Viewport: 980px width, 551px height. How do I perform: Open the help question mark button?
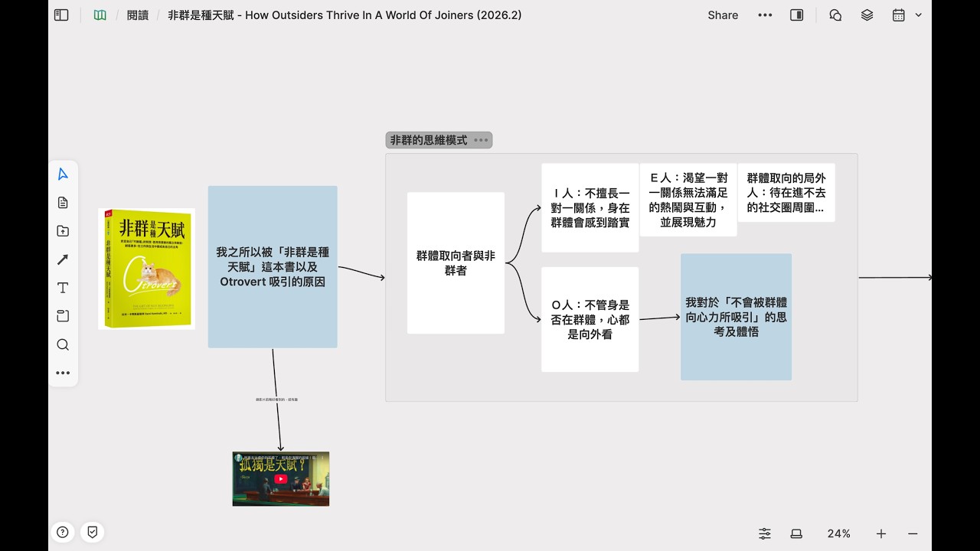pyautogui.click(x=63, y=533)
